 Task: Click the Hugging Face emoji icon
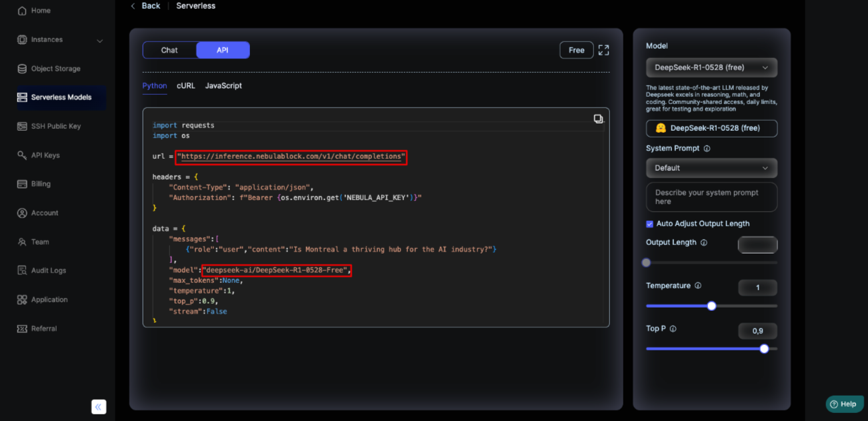661,128
